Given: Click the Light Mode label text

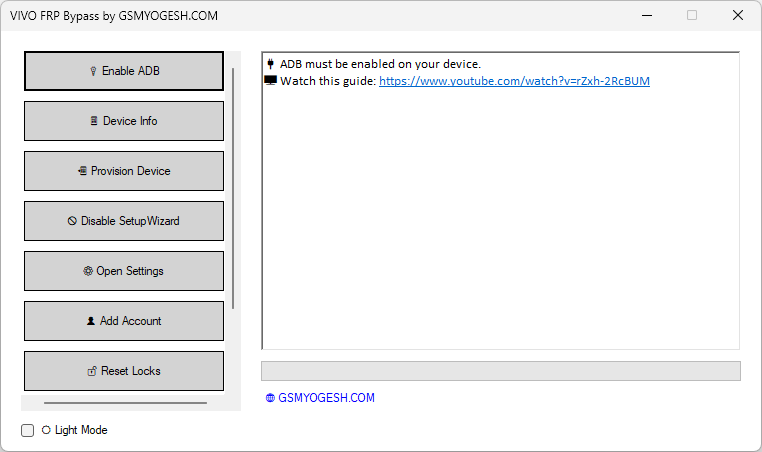Looking at the screenshot, I should coord(80,430).
